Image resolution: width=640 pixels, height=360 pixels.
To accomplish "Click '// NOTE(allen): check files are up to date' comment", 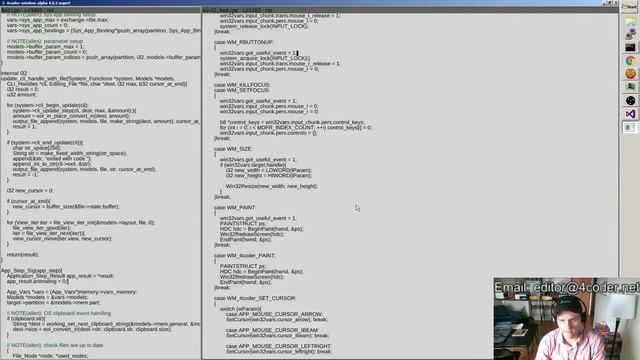I will pyautogui.click(x=55, y=345).
